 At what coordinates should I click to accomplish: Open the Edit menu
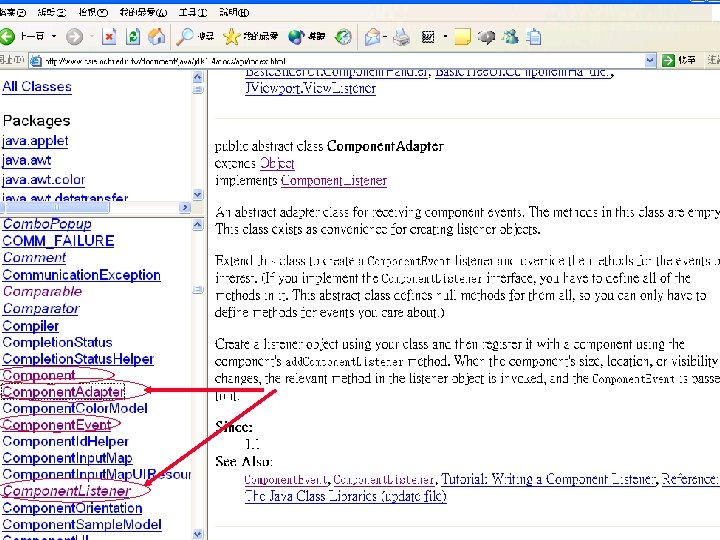(51, 12)
